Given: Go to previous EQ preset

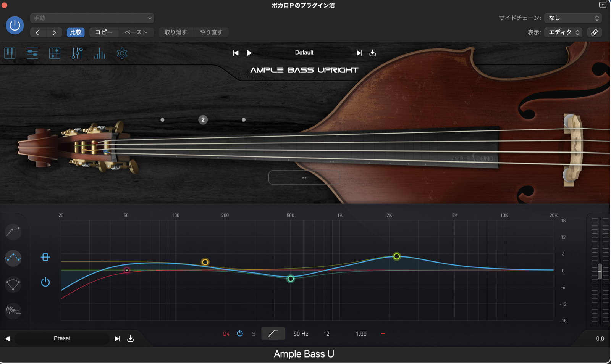Looking at the screenshot, I should [x=7, y=338].
